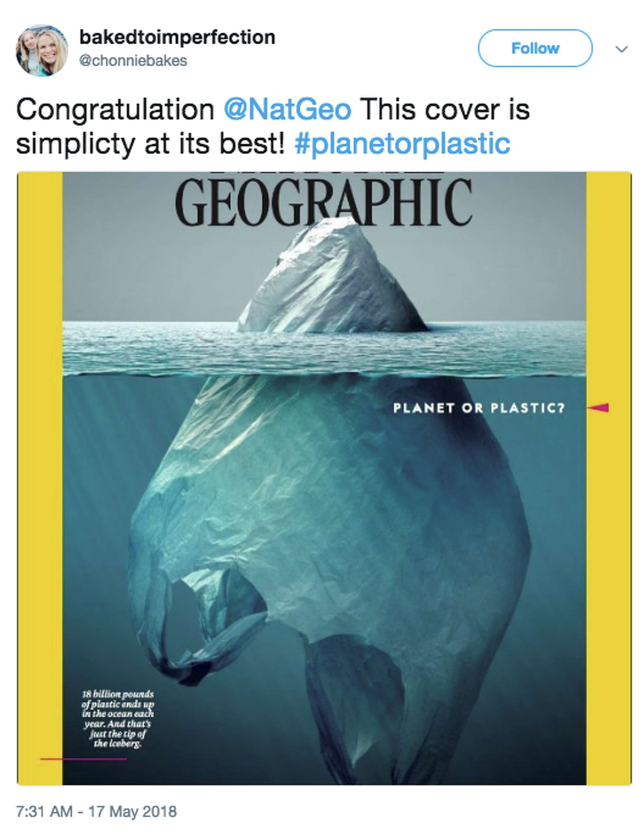The width and height of the screenshot is (644, 834).
Task: Click the #planetorplastic hashtag
Action: coord(402,144)
